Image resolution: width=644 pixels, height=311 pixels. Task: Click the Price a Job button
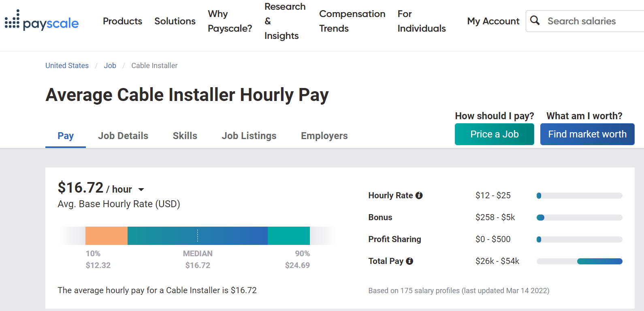pyautogui.click(x=495, y=134)
